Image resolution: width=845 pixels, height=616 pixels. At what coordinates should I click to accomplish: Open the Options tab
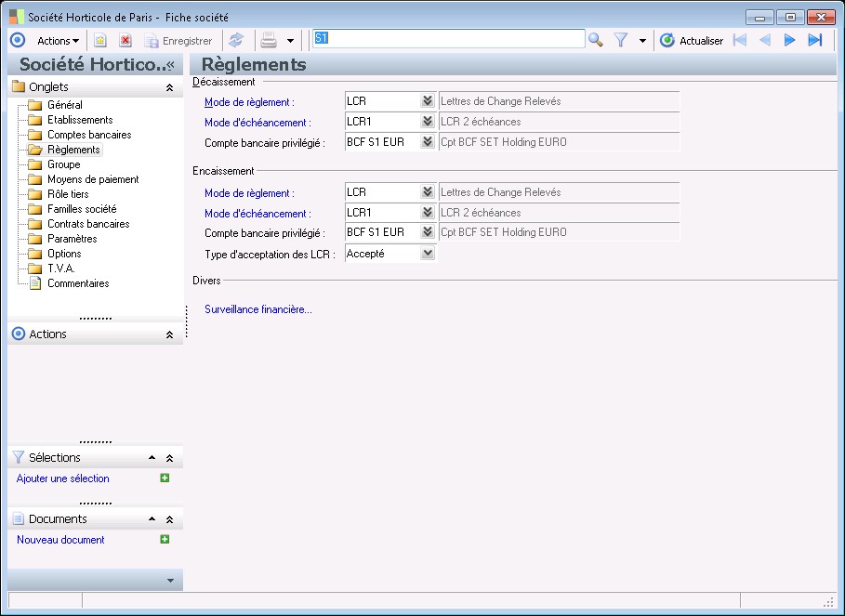pos(64,254)
